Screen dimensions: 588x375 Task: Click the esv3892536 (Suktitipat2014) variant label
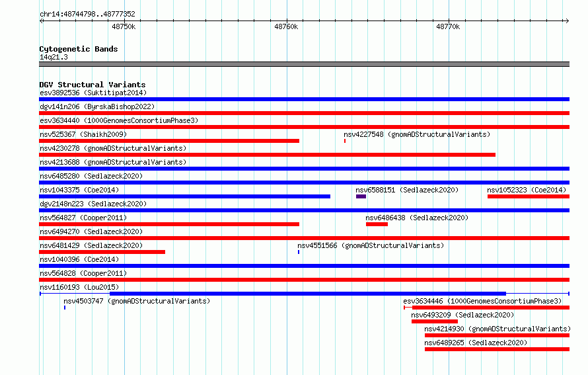pos(93,93)
